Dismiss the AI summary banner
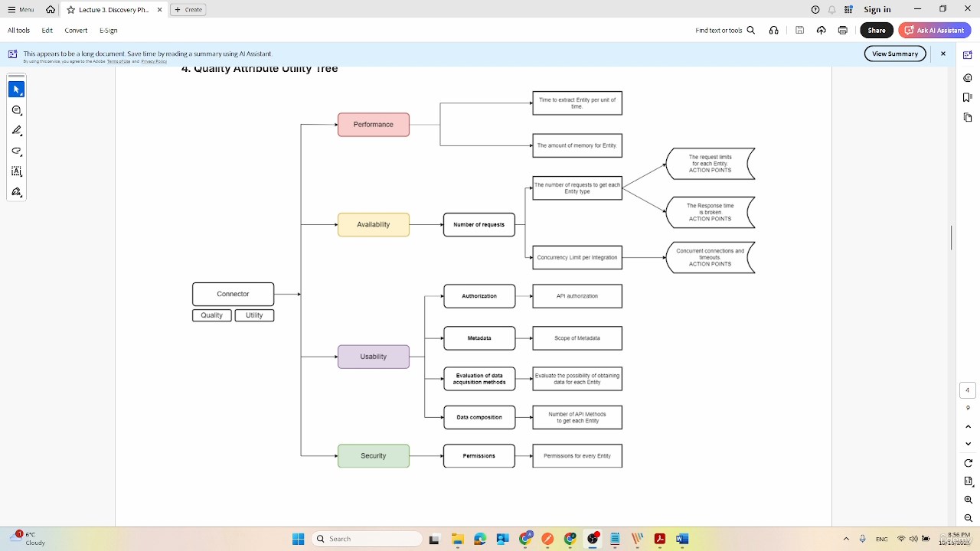This screenshot has width=980, height=551. pyautogui.click(x=943, y=54)
